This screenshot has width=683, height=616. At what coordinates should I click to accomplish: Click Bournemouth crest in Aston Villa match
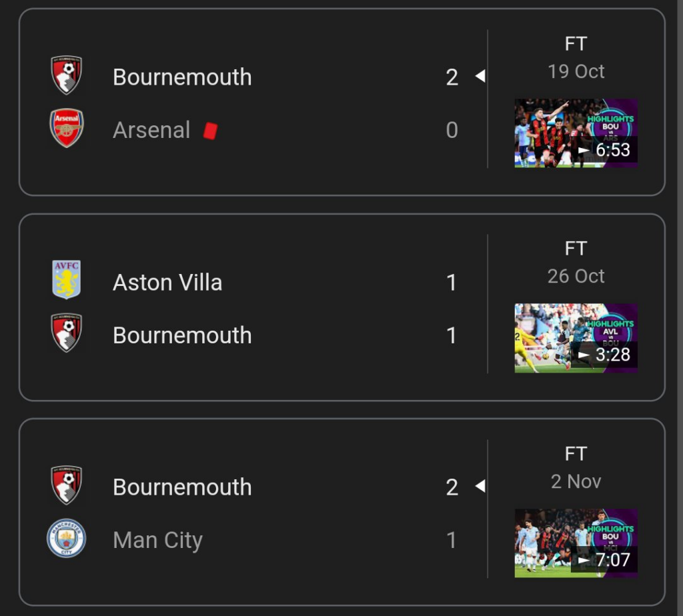[x=67, y=333]
